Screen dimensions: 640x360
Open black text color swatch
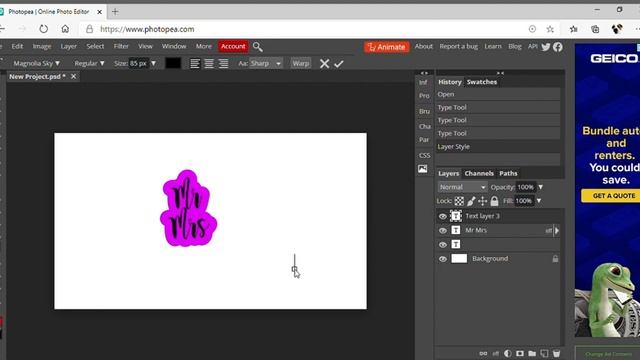click(x=173, y=63)
